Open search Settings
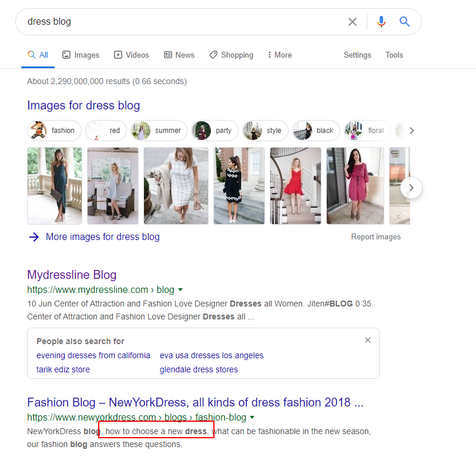 (x=357, y=55)
